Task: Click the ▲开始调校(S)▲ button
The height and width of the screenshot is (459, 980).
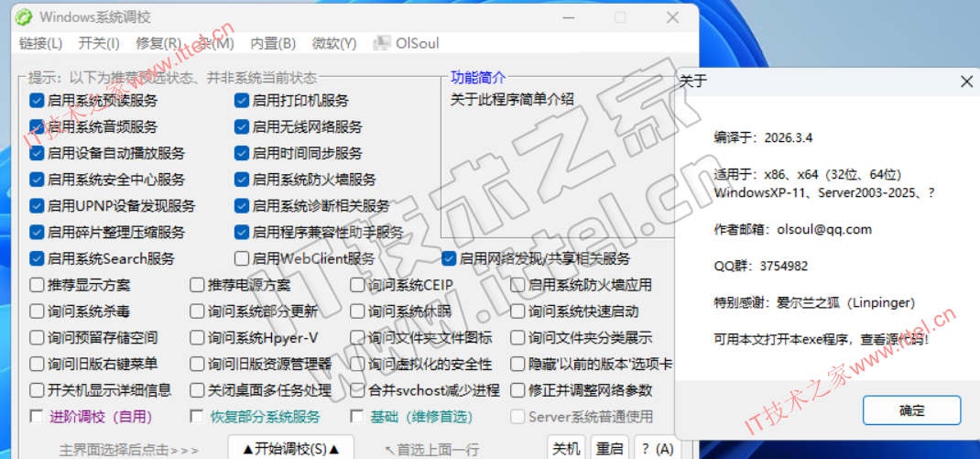Action: (290, 448)
